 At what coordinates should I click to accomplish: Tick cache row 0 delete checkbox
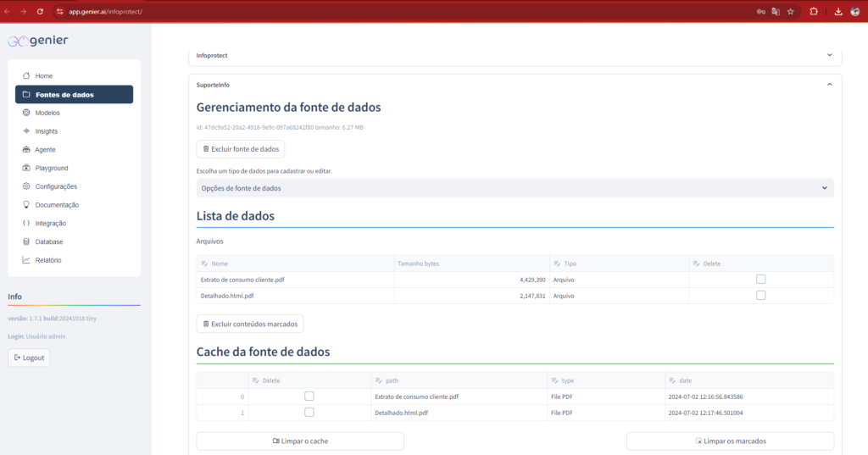(309, 396)
